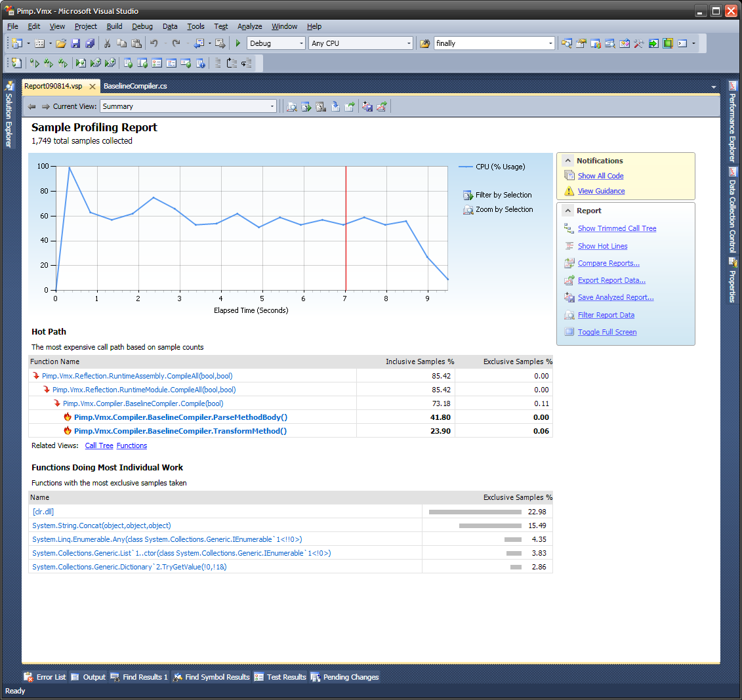Open the Command Window toolbar icon
This screenshot has height=700, width=742.
682,43
